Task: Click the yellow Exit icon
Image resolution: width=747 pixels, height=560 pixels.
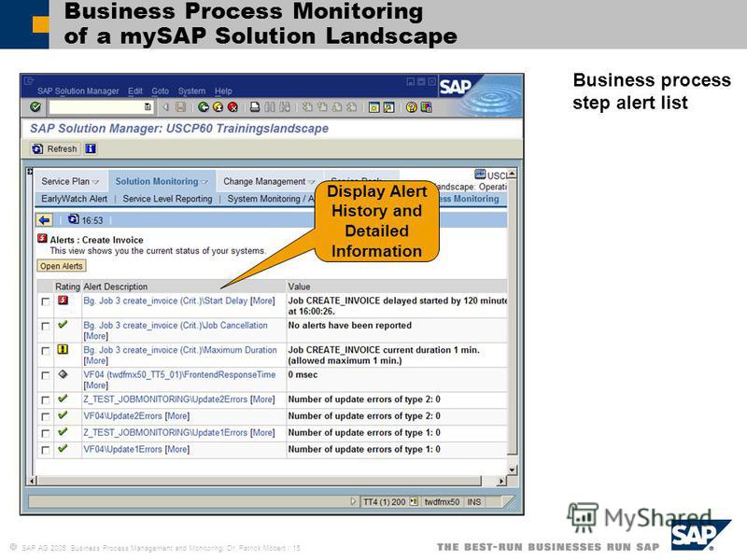Action: pyautogui.click(x=218, y=107)
